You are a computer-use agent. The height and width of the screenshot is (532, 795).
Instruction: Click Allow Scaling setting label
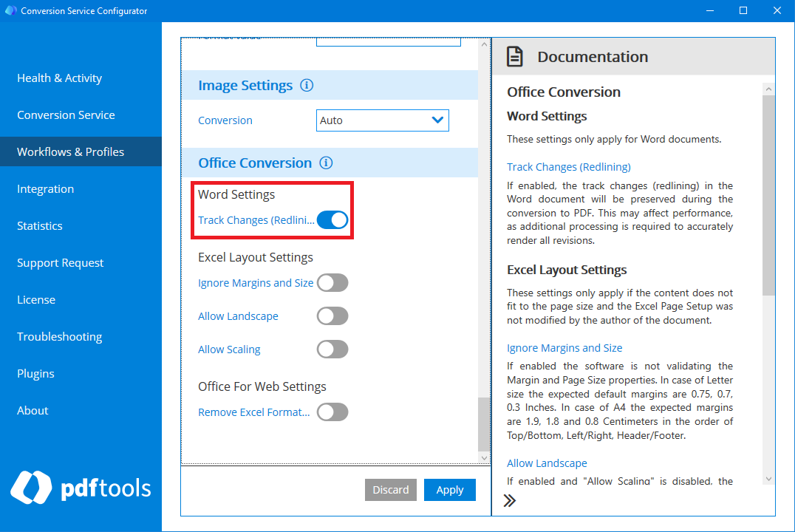[229, 349]
